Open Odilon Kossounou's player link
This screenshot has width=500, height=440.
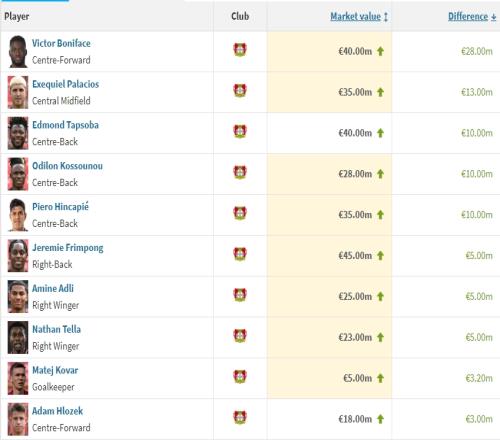pyautogui.click(x=67, y=166)
